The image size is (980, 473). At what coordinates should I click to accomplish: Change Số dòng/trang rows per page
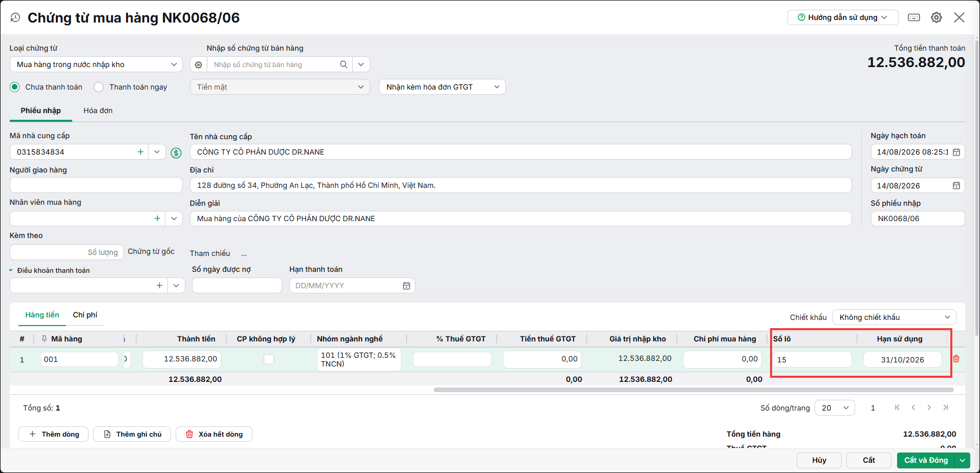click(x=835, y=408)
